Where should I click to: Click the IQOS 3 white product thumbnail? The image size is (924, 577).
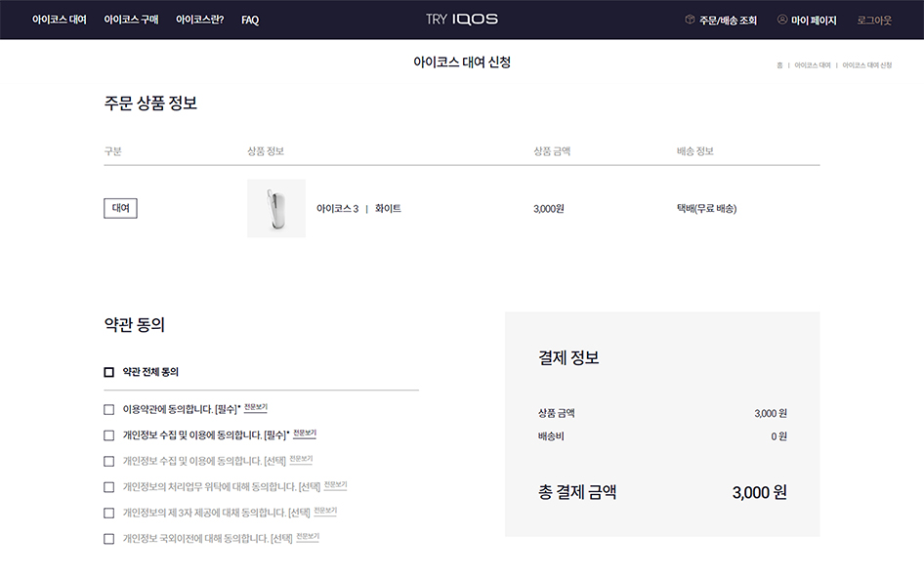pyautogui.click(x=276, y=208)
